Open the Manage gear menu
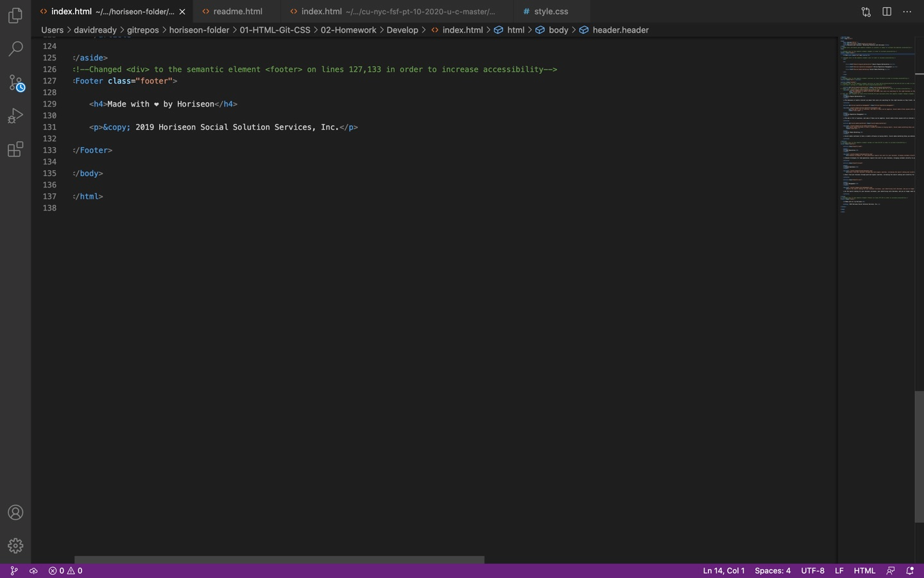The image size is (924, 578). [x=15, y=546]
